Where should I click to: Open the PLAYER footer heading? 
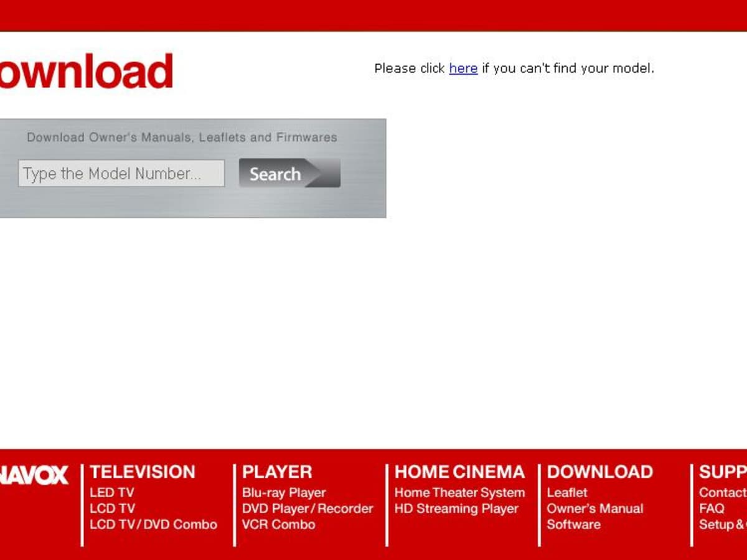tap(277, 472)
